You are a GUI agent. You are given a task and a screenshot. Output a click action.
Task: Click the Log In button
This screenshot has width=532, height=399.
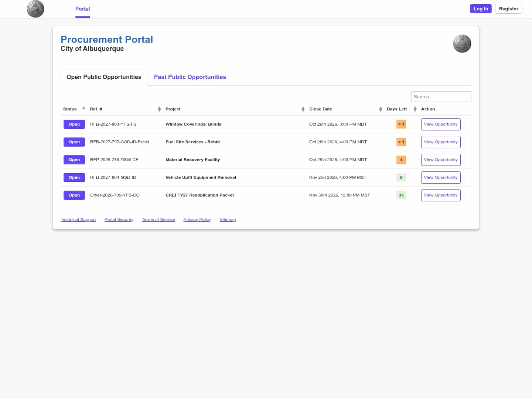481,9
